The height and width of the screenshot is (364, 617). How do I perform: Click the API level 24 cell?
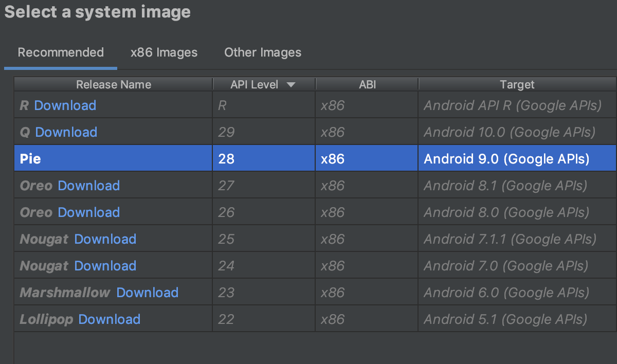(264, 266)
